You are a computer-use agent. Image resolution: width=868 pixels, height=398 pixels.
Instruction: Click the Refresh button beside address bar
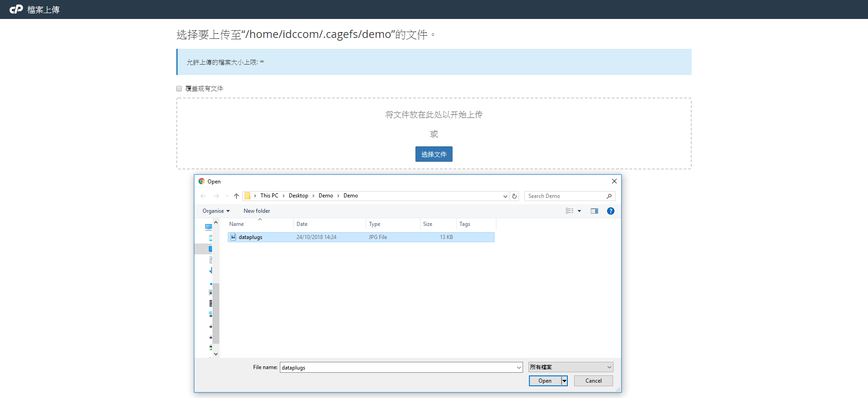click(514, 196)
